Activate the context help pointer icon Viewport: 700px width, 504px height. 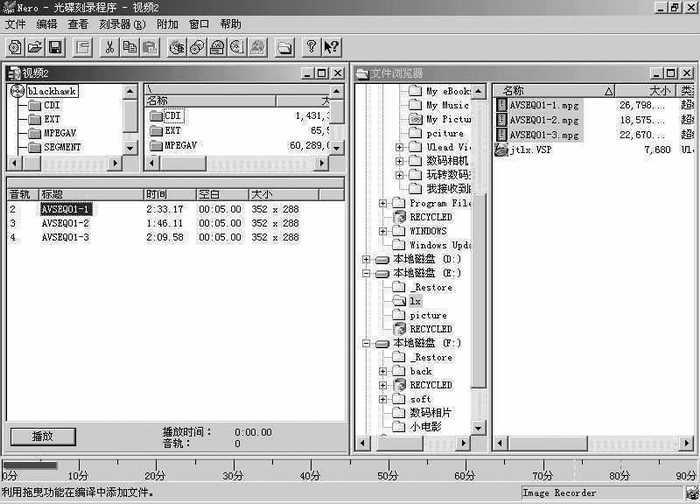[331, 46]
